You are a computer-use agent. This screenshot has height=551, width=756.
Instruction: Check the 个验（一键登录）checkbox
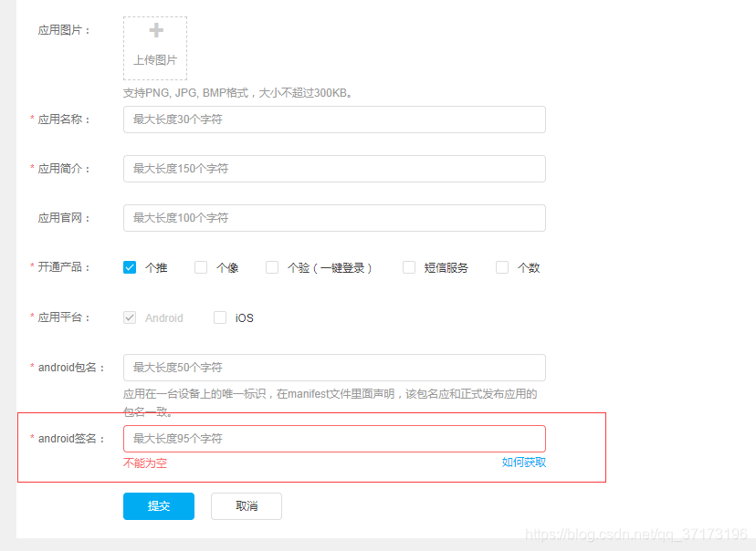272,267
